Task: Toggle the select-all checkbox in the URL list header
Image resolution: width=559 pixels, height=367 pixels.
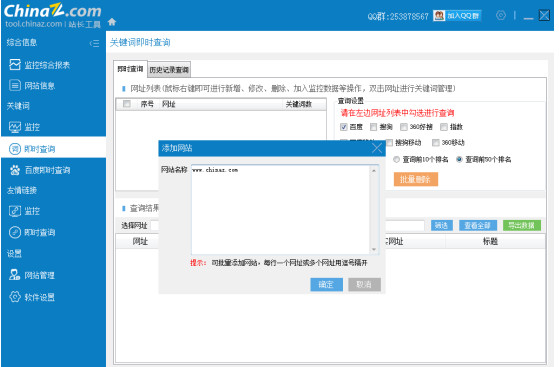Action: pyautogui.click(x=126, y=104)
